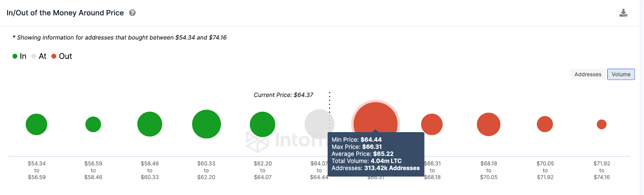Switch to Addresses view
This screenshot has height=195, width=644.
coord(588,74)
